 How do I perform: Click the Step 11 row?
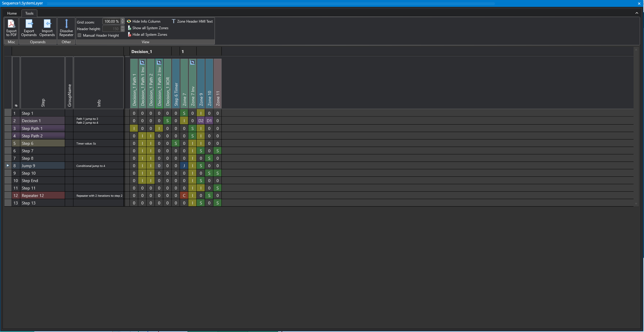42,188
